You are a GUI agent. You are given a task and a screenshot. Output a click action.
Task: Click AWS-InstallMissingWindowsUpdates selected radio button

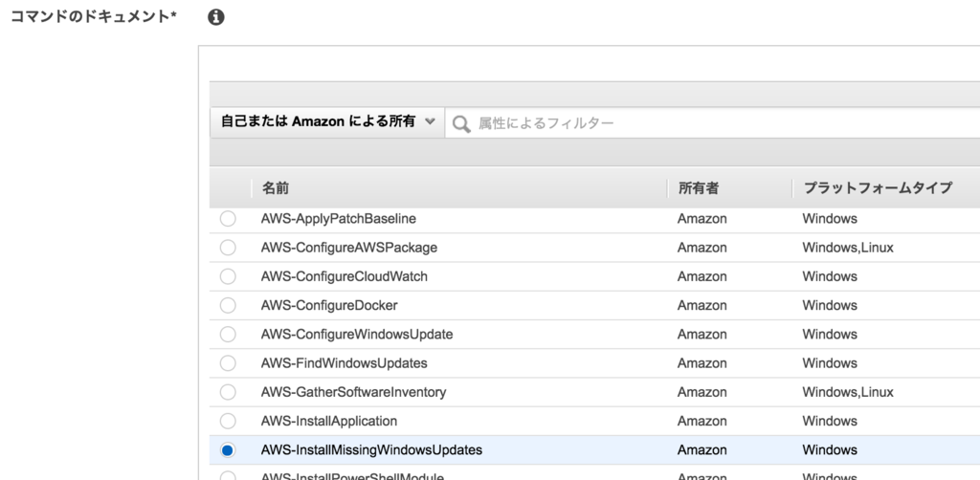tap(228, 450)
